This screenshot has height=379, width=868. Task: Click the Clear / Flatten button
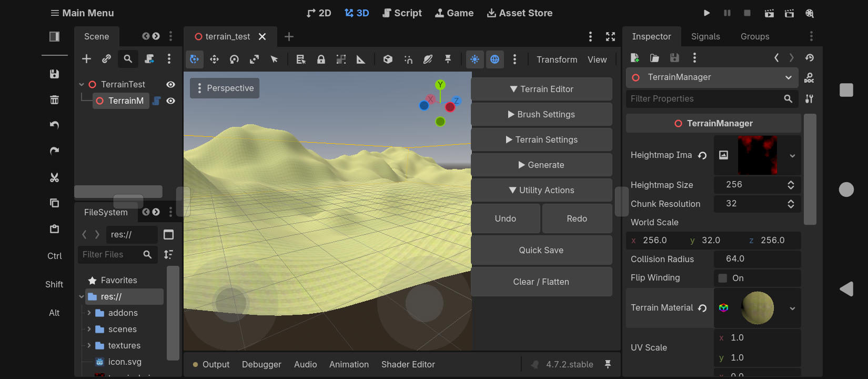pos(541,282)
